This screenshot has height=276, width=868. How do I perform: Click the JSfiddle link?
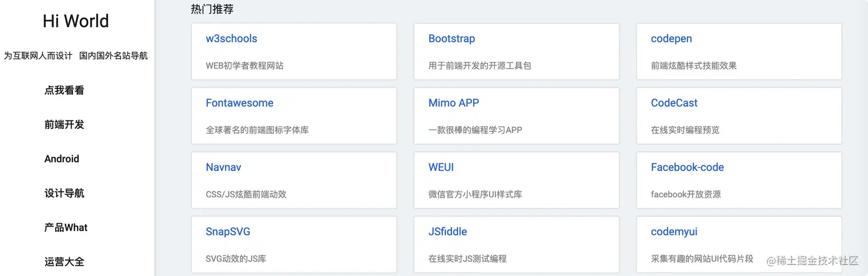point(447,232)
